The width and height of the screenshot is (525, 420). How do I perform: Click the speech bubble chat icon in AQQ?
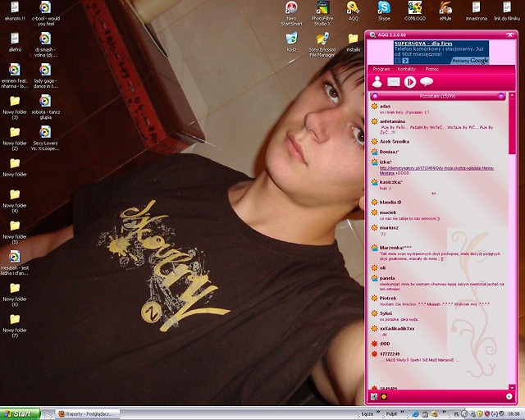pyautogui.click(x=427, y=81)
